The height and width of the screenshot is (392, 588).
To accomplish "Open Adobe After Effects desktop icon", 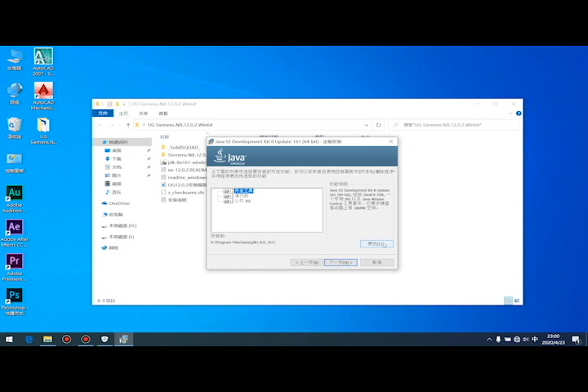I will (14, 227).
